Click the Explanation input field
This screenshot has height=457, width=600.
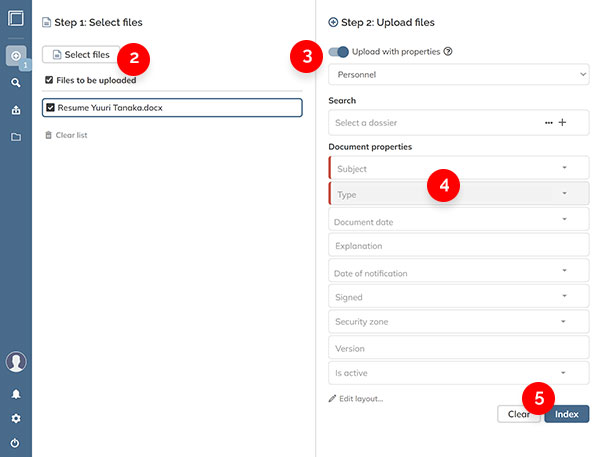coord(458,245)
